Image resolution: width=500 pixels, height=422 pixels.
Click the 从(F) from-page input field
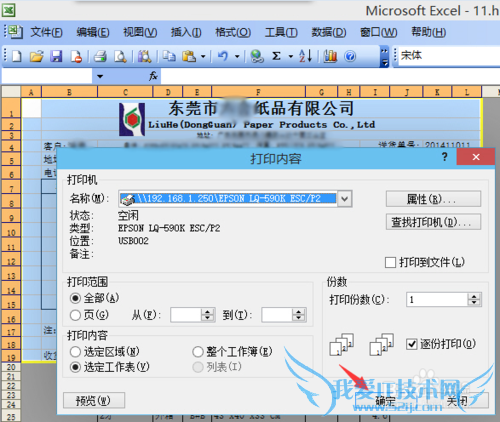tap(186, 315)
